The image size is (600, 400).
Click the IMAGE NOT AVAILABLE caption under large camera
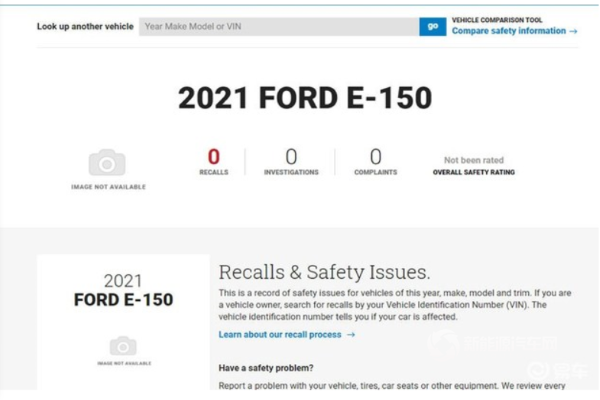[x=108, y=187]
